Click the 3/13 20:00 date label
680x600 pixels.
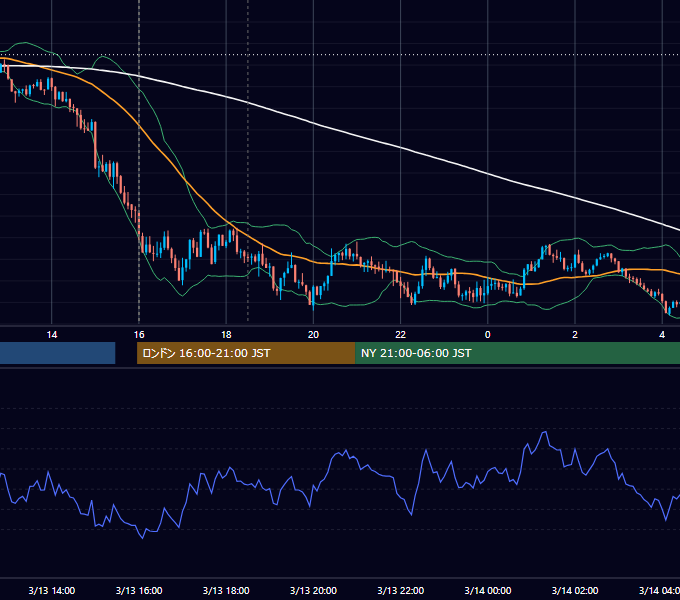tap(313, 590)
